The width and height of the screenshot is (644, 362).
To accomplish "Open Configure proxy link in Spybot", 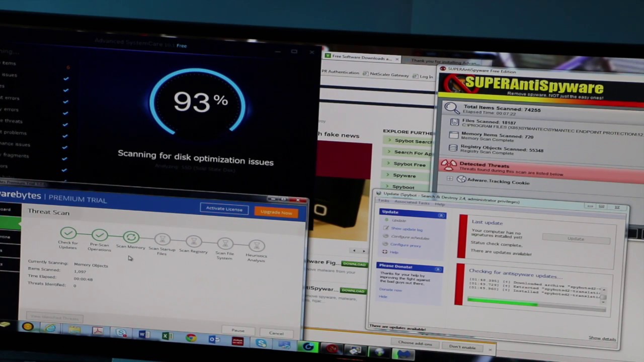I will (x=406, y=245).
